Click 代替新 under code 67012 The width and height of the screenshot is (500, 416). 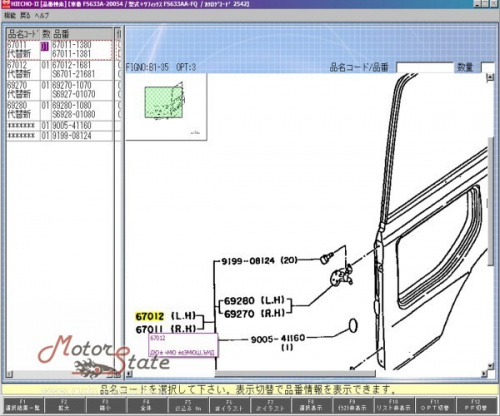pyautogui.click(x=19, y=74)
